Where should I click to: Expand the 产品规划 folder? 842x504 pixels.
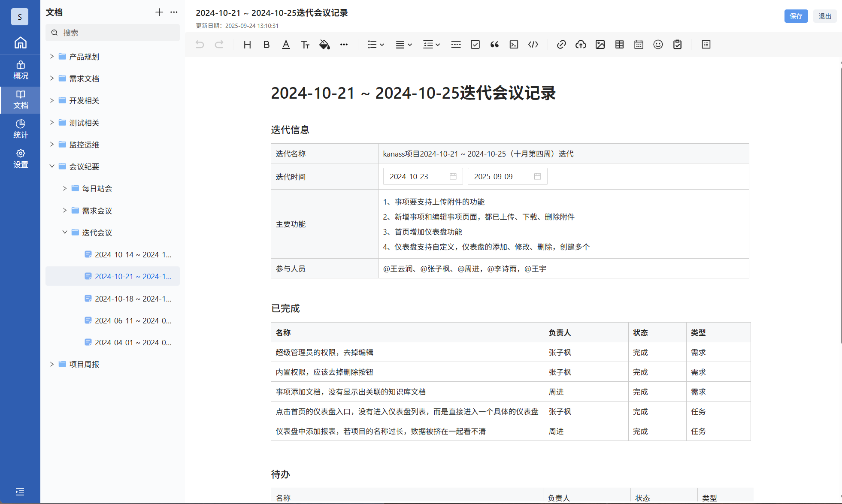52,57
